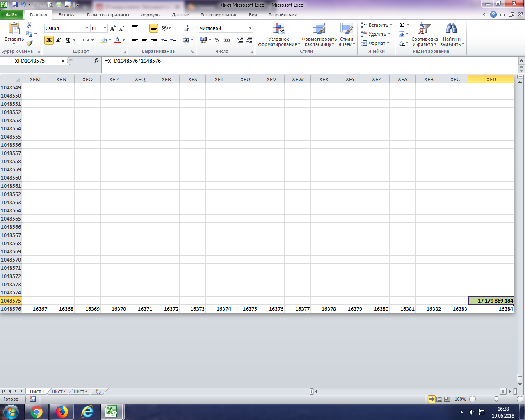Click the Формат cells button
The height and width of the screenshot is (420, 525).
(x=375, y=43)
